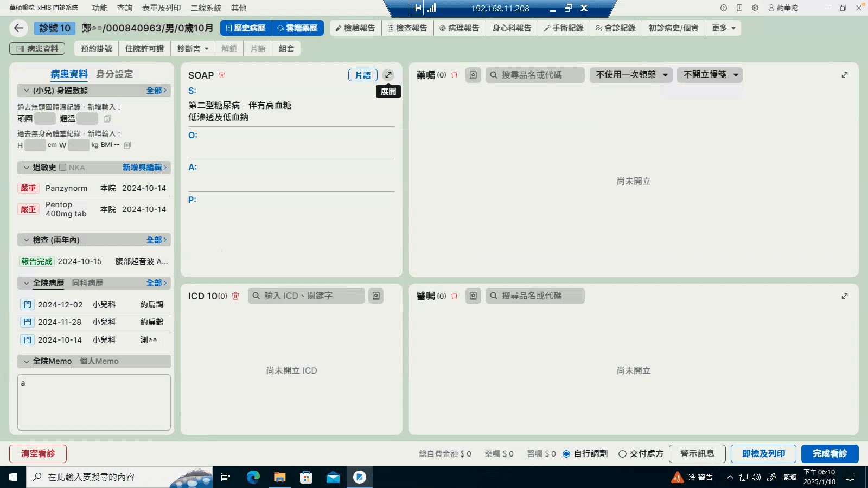Viewport: 868px width, 488px height.
Task: Go back with the left arrow button
Action: 19,28
